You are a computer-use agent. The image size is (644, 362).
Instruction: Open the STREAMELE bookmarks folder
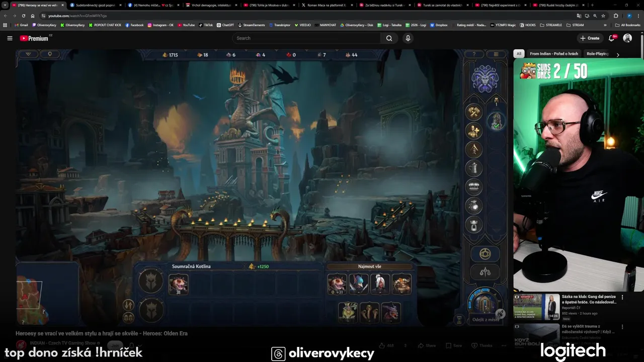(x=551, y=25)
